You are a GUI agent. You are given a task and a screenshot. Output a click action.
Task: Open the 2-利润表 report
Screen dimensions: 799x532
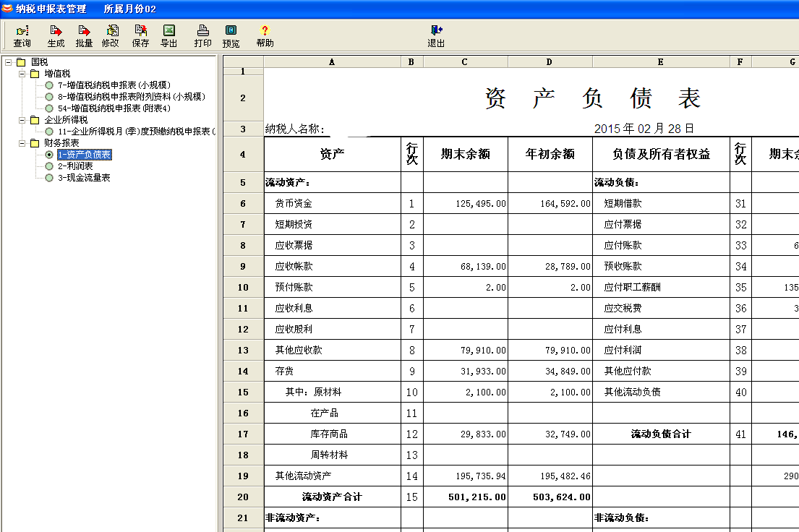(75, 166)
